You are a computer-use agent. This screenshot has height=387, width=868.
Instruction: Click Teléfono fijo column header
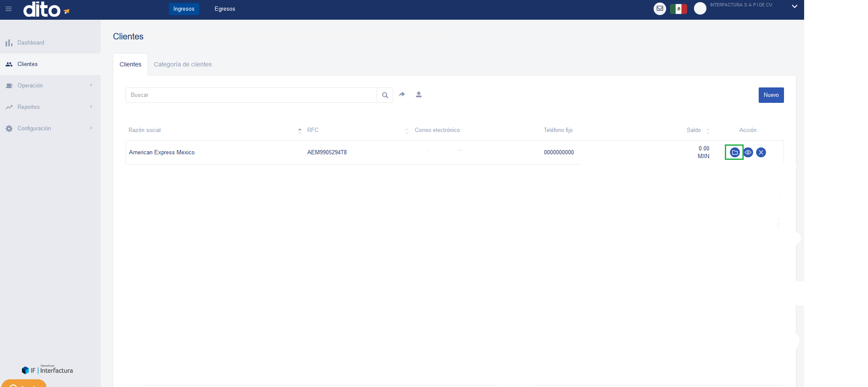click(x=558, y=130)
